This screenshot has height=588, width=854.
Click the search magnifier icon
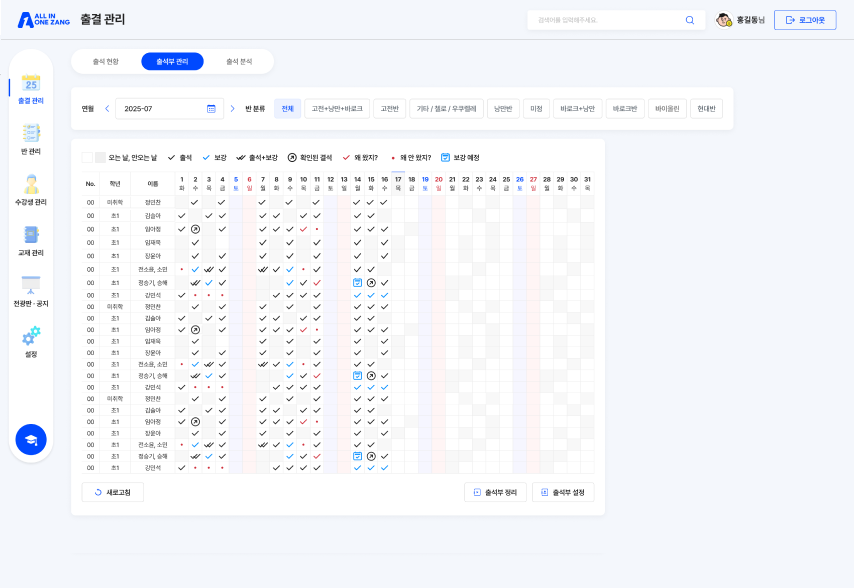[690, 20]
